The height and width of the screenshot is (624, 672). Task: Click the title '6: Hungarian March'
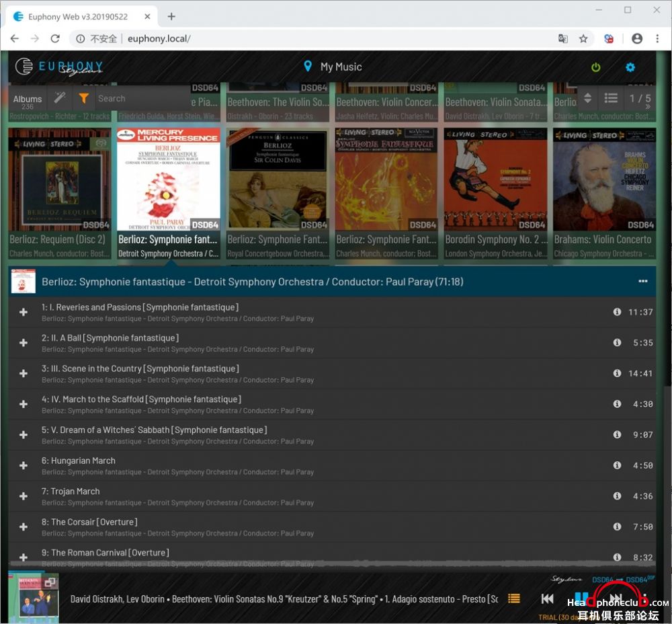coord(79,461)
